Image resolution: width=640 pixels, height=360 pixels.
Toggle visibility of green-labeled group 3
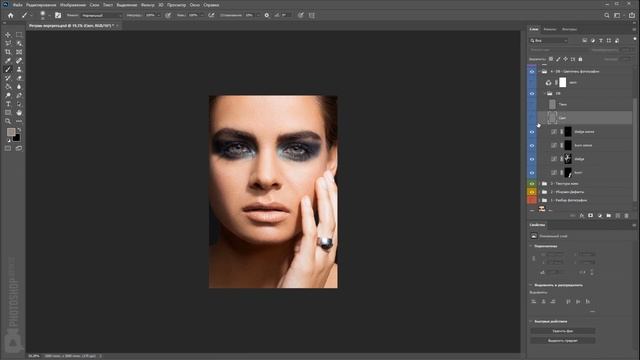(x=532, y=184)
